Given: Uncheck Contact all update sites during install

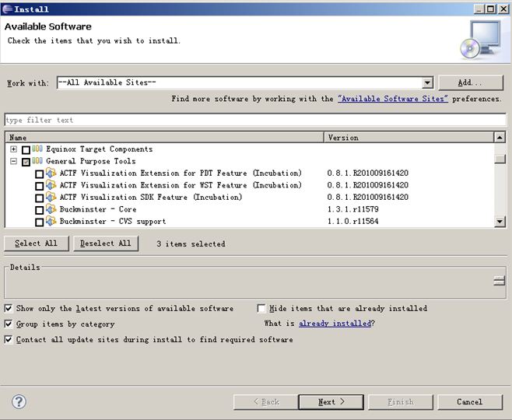Looking at the screenshot, I should click(9, 339).
